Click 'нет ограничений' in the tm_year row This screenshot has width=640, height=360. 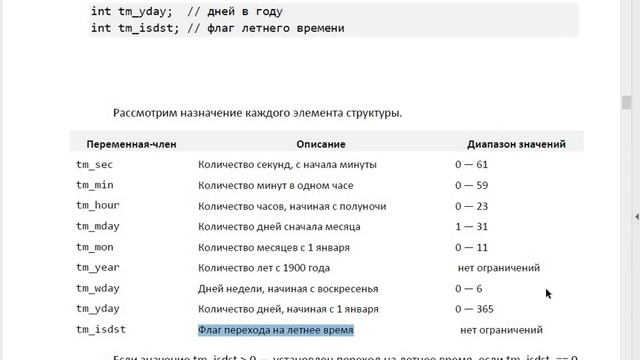click(x=499, y=268)
